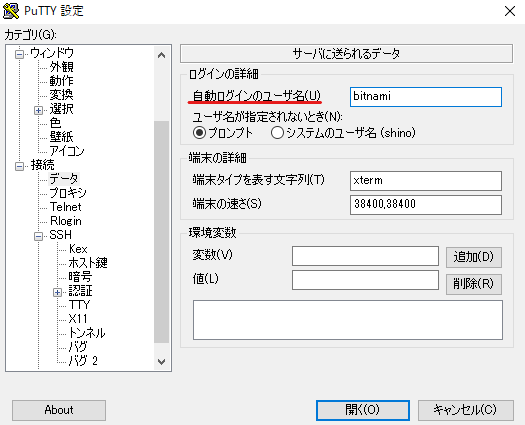
Task: Open the Telnet category
Action: pos(66,207)
